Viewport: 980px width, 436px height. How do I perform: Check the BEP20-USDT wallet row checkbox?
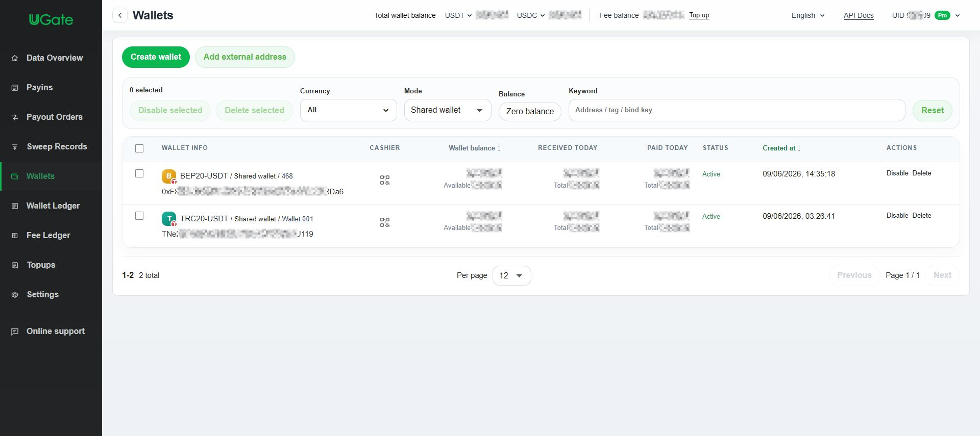point(139,173)
